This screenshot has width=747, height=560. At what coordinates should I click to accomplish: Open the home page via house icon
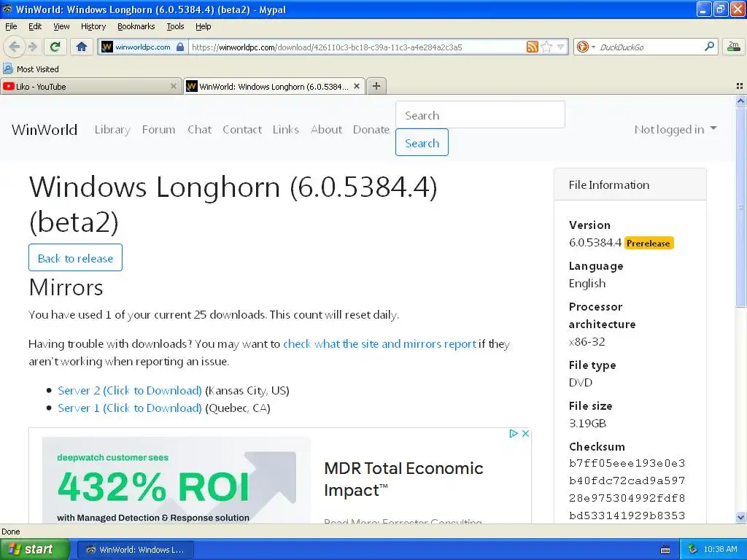(82, 47)
